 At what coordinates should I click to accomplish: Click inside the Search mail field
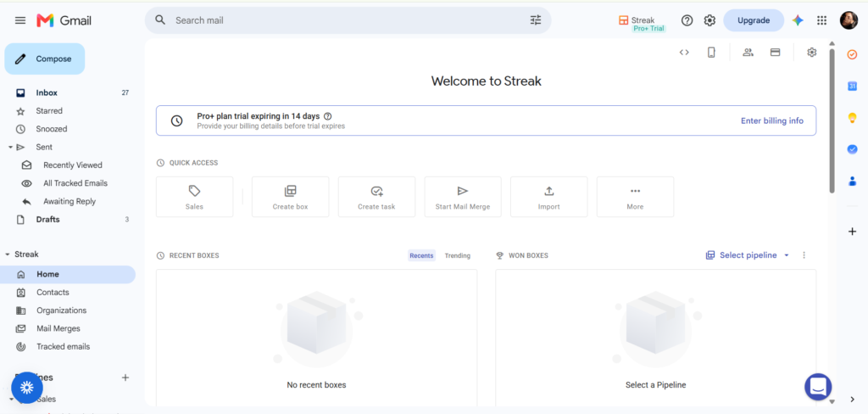(x=348, y=20)
